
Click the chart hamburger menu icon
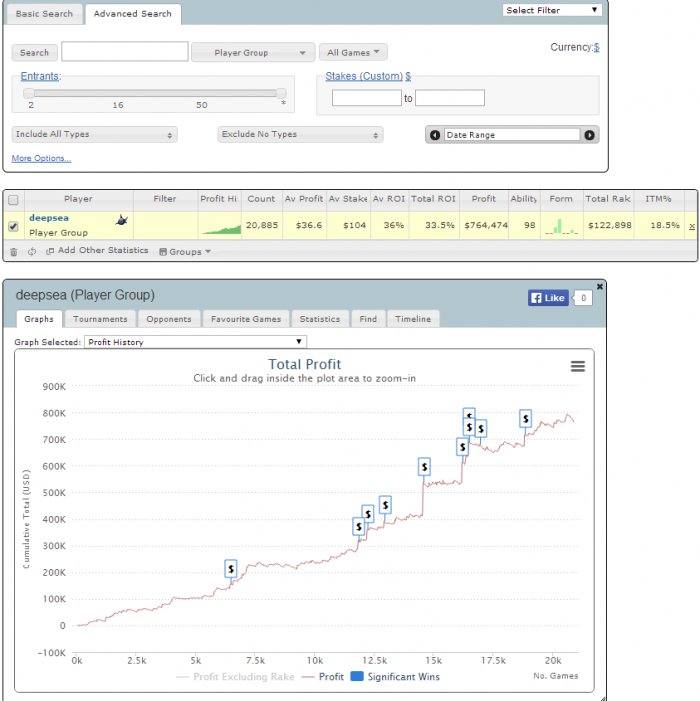pos(578,366)
